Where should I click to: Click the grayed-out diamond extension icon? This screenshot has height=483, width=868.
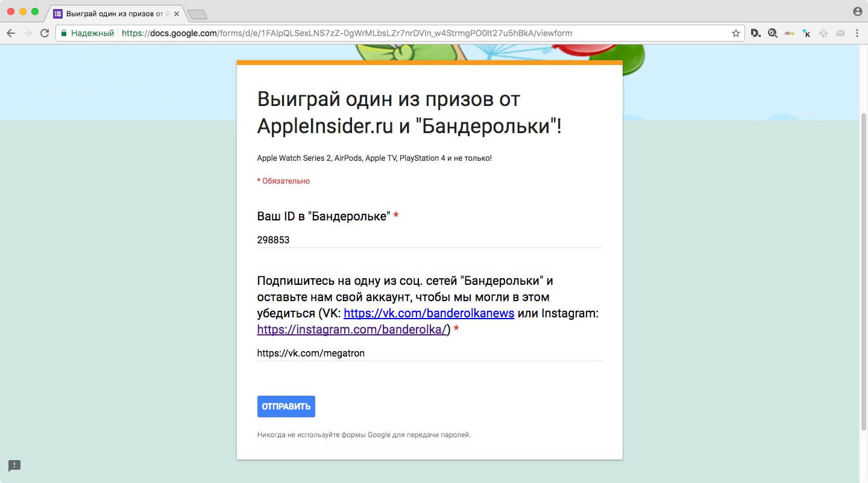tap(823, 34)
